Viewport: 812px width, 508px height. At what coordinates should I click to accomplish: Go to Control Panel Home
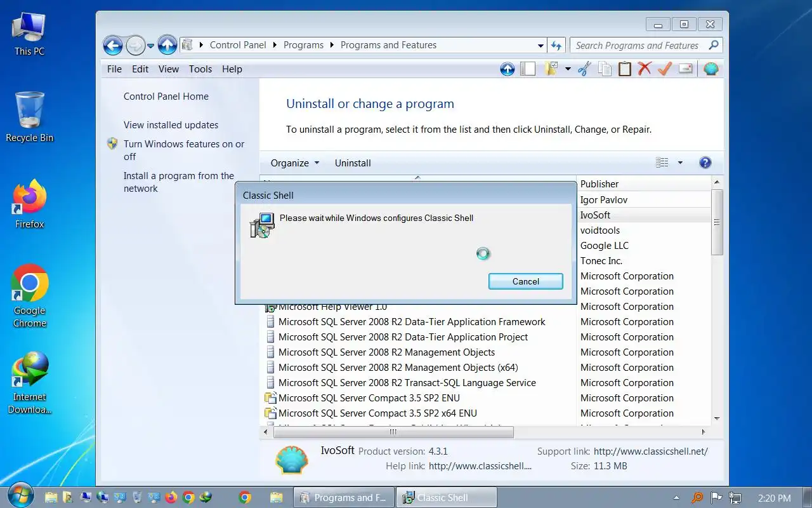click(x=166, y=97)
